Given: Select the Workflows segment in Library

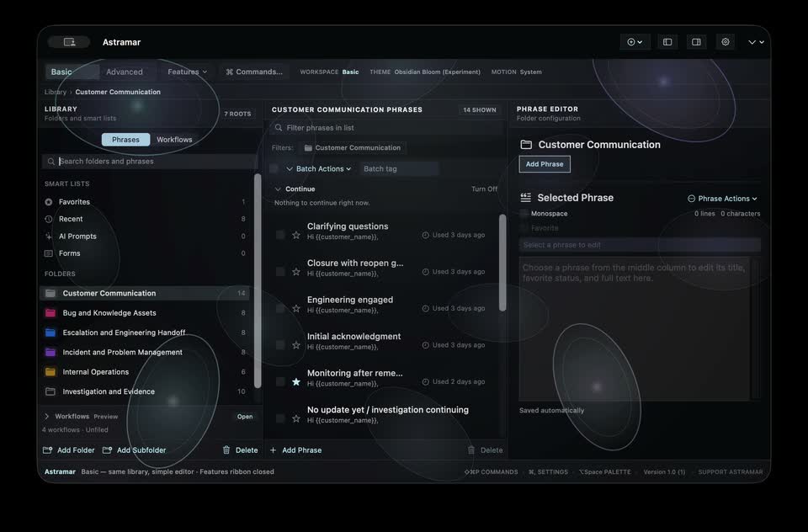Looking at the screenshot, I should [174, 140].
